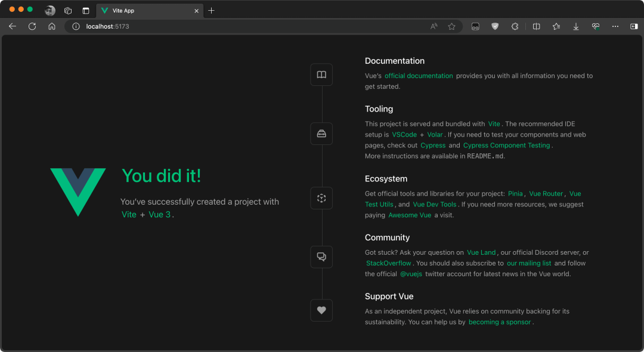644x352 pixels.
Task: Open the favorites list toolbar icon
Action: click(556, 26)
